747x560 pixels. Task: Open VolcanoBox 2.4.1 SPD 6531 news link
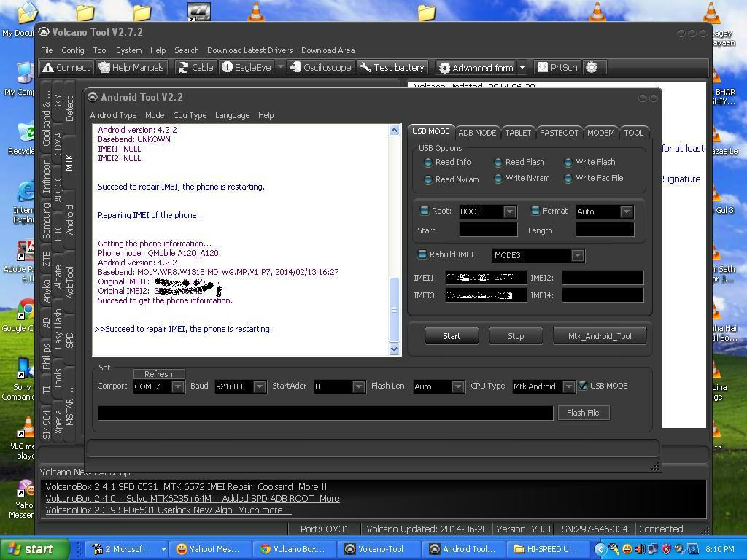click(186, 486)
